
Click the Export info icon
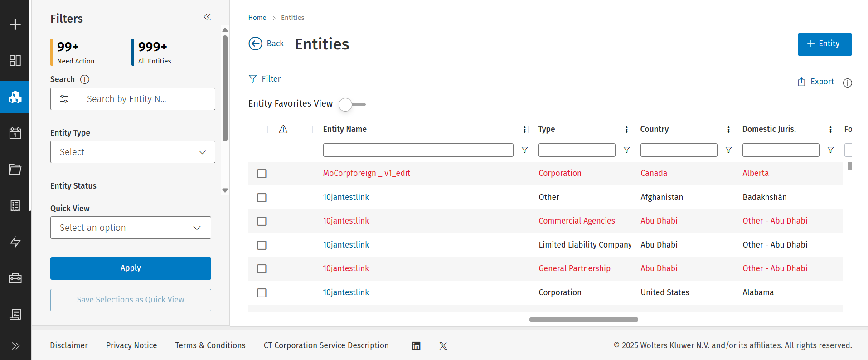point(848,83)
